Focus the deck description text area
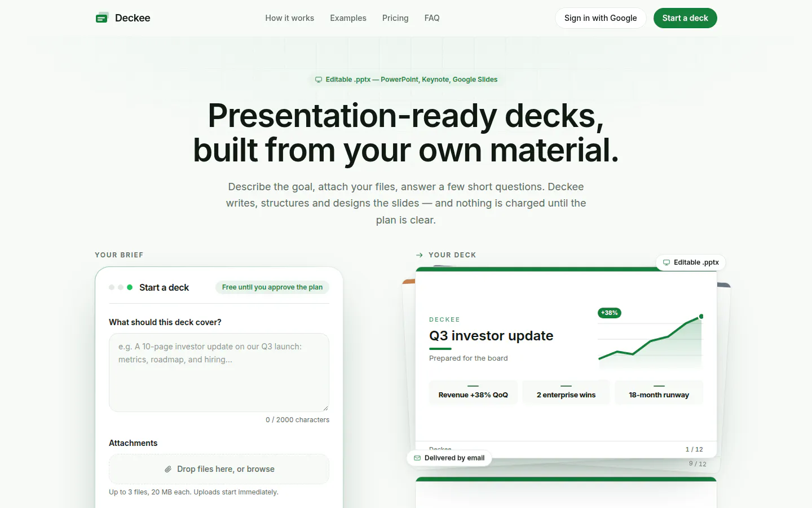 pyautogui.click(x=219, y=373)
